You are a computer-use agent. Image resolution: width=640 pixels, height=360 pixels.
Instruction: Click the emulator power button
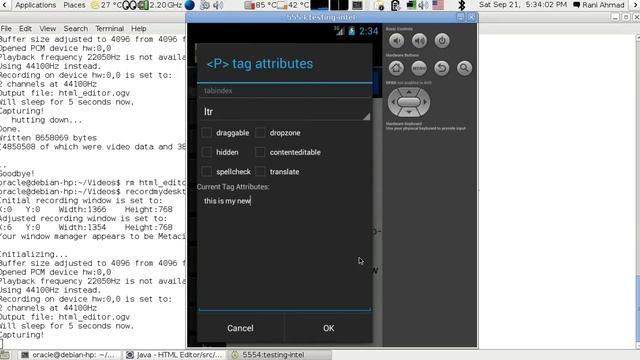[x=442, y=41]
